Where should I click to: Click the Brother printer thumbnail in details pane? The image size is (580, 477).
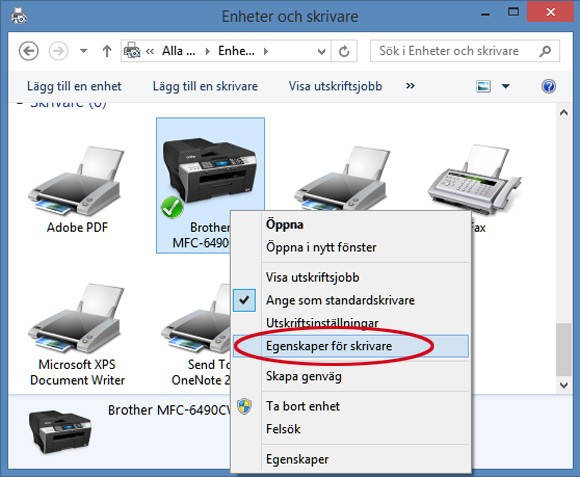[60, 431]
